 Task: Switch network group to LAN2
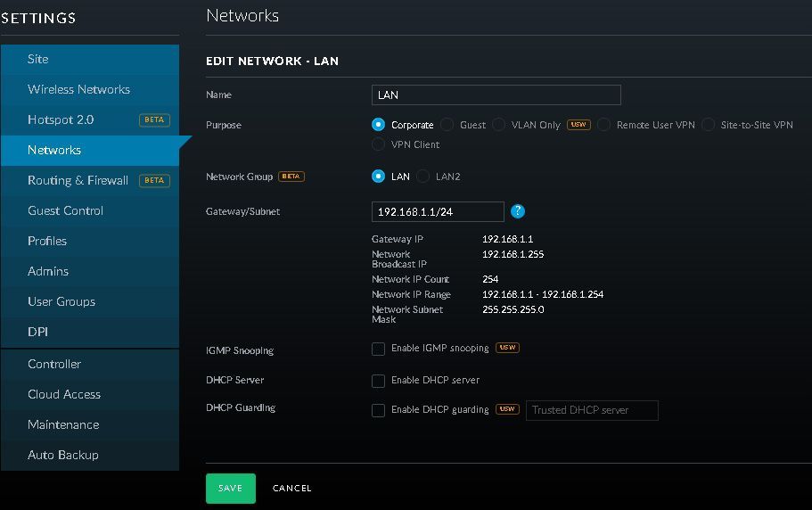click(x=423, y=177)
